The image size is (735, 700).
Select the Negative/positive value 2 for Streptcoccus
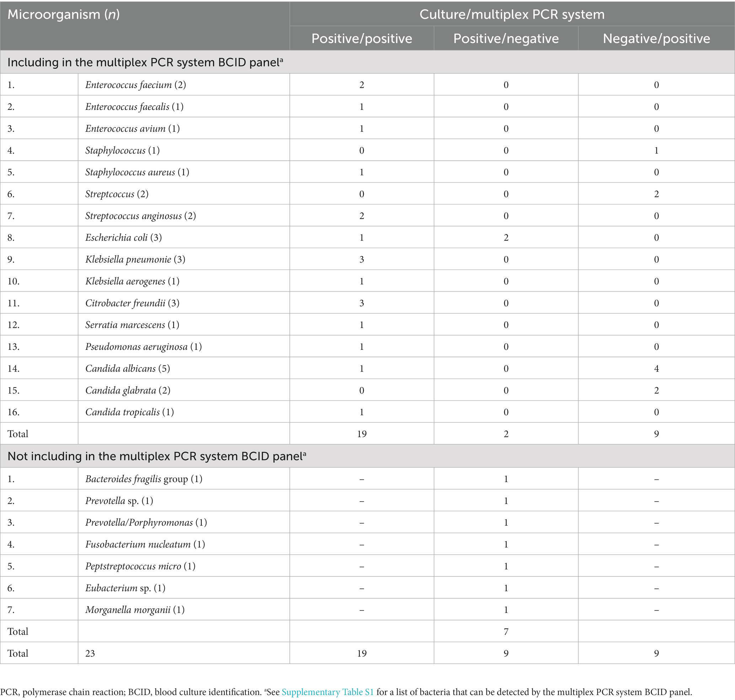point(656,194)
